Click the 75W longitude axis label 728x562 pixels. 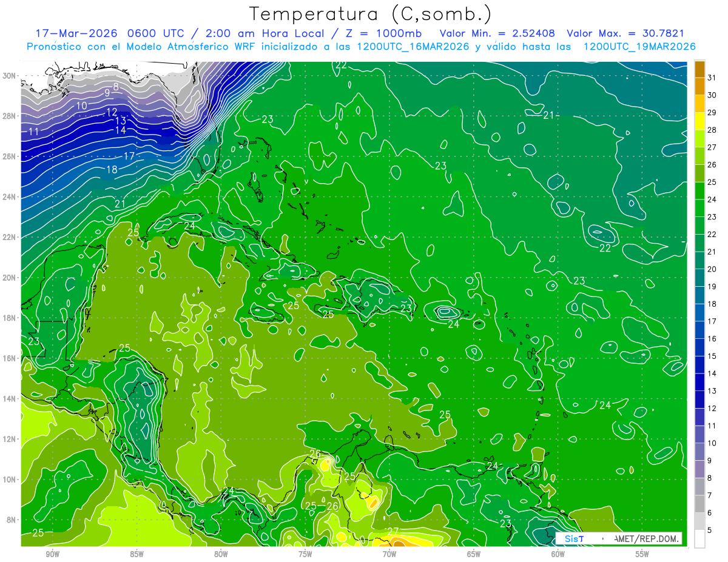click(x=305, y=554)
